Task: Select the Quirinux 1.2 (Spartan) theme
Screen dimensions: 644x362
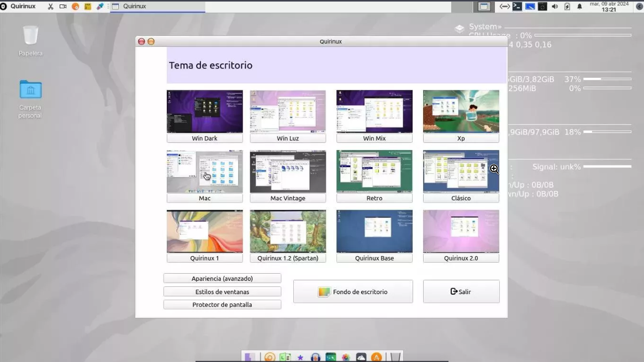Action: tap(288, 231)
